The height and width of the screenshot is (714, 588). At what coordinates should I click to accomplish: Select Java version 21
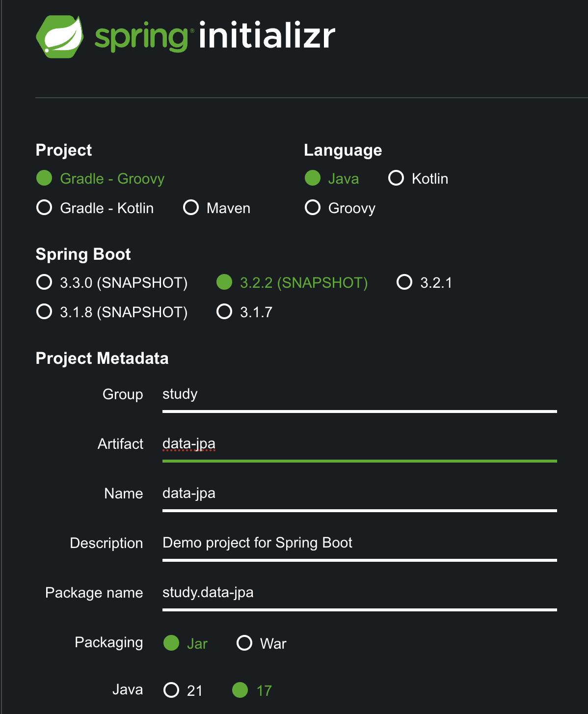pos(171,690)
